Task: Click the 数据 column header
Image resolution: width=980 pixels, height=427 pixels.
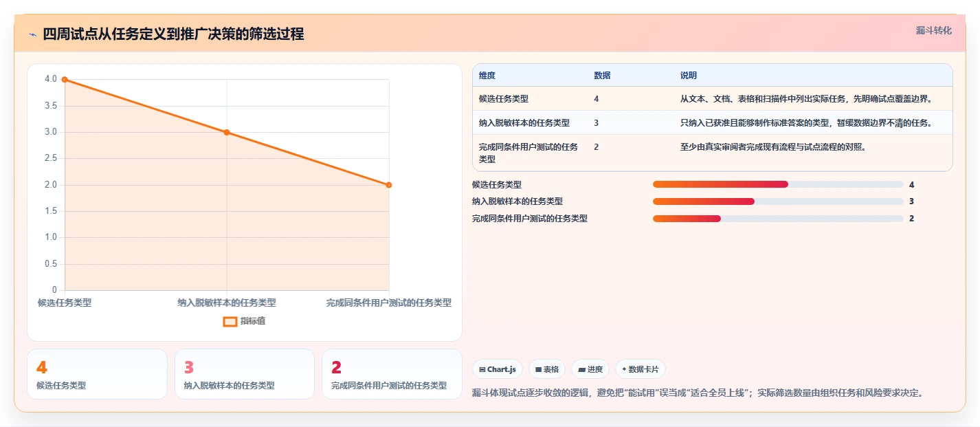Action: pos(602,76)
